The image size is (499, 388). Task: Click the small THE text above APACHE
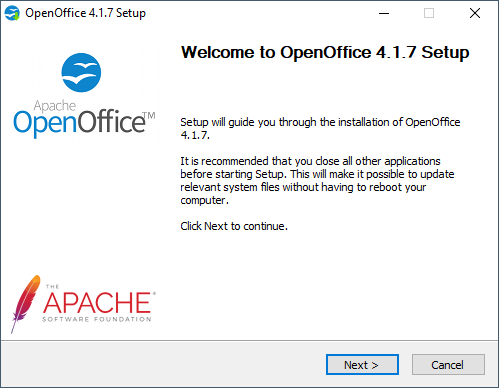coord(53,286)
